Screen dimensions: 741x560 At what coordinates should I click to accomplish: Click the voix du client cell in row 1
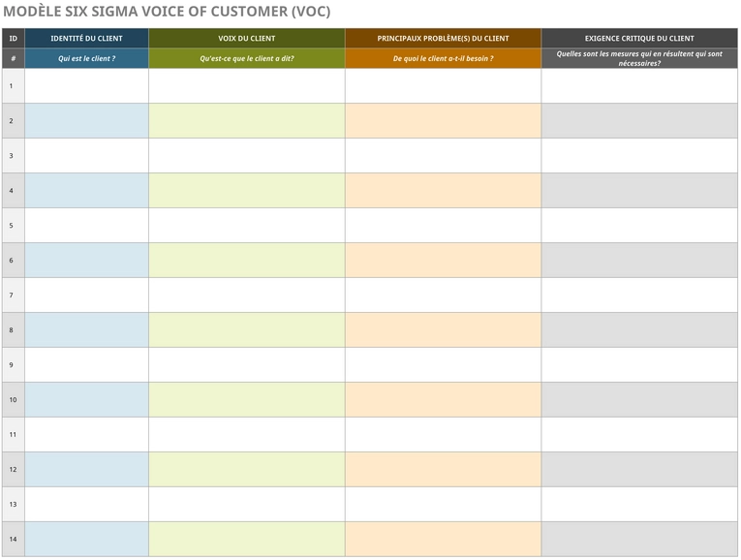[x=247, y=86]
